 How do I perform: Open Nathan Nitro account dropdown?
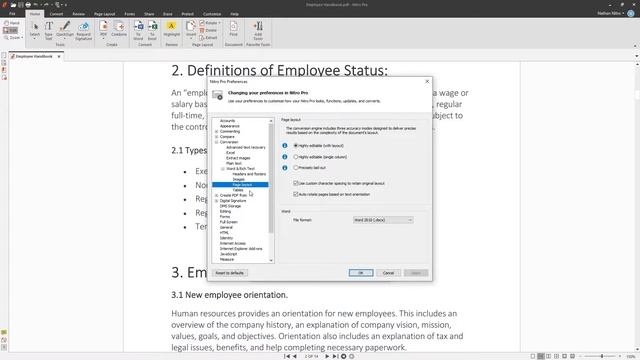coord(611,13)
